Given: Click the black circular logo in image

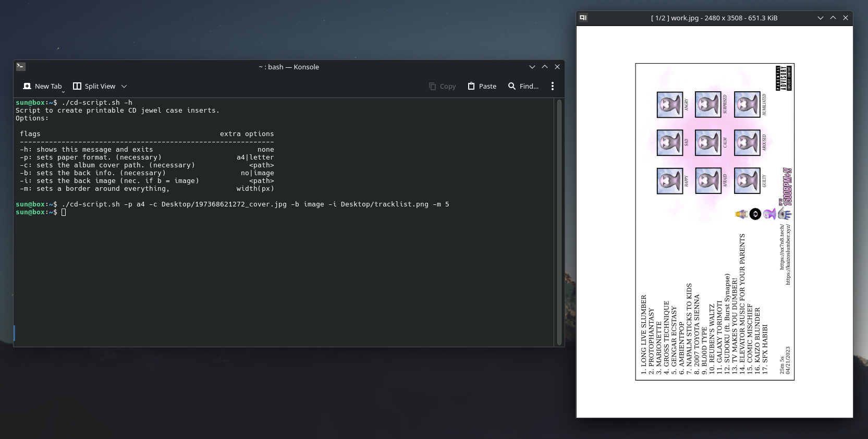Looking at the screenshot, I should pyautogui.click(x=755, y=214).
